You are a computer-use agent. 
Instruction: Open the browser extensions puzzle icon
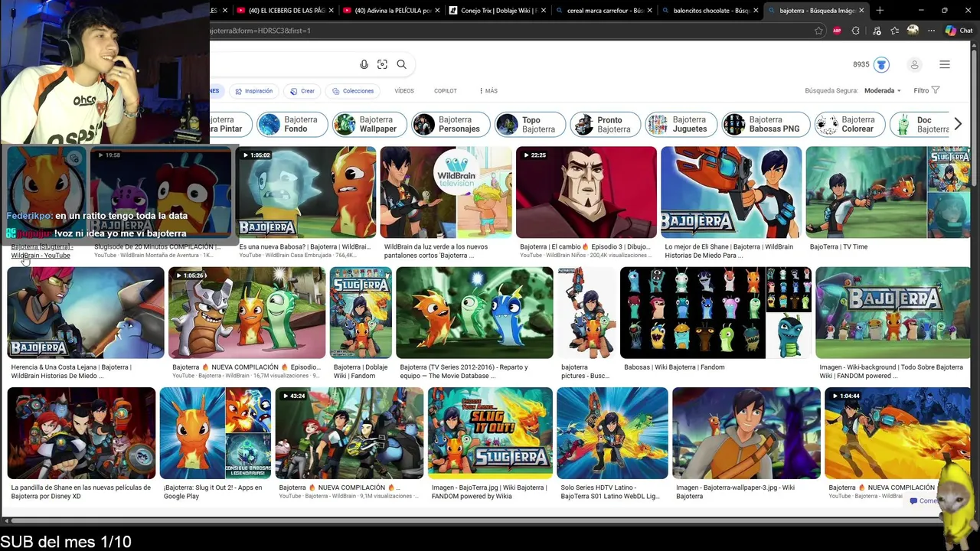pyautogui.click(x=856, y=31)
